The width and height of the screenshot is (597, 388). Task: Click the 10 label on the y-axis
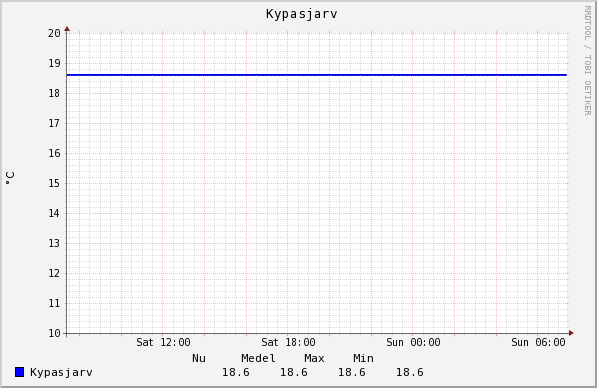[54, 333]
